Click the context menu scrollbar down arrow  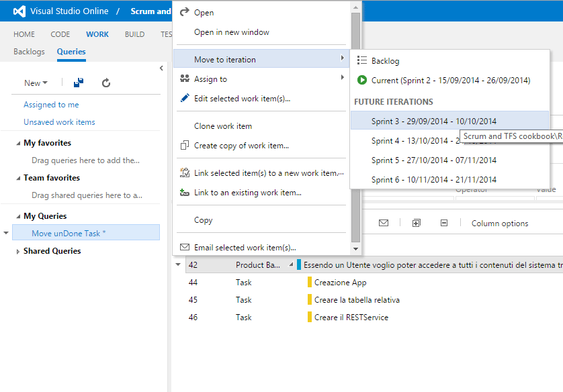pos(355,248)
